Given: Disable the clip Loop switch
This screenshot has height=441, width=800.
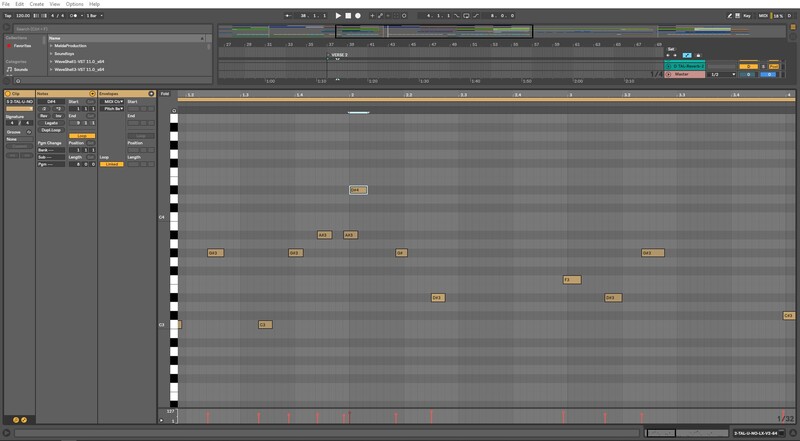Looking at the screenshot, I should pyautogui.click(x=82, y=136).
